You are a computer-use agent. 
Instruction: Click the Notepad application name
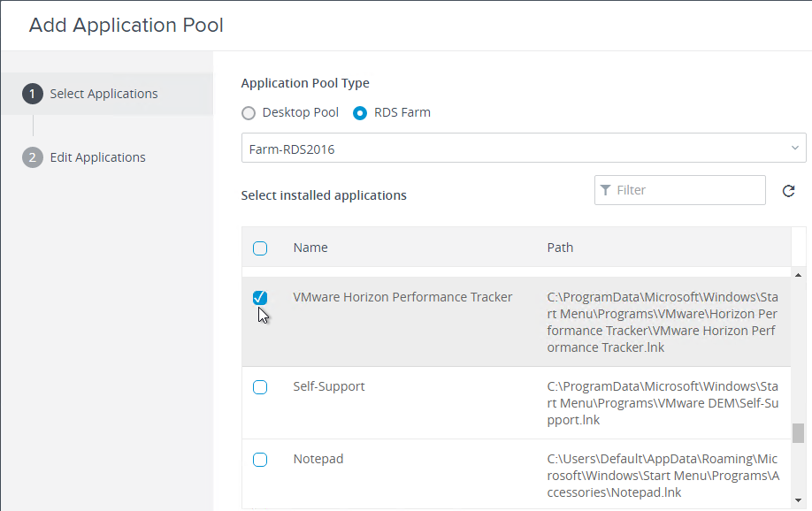[318, 459]
